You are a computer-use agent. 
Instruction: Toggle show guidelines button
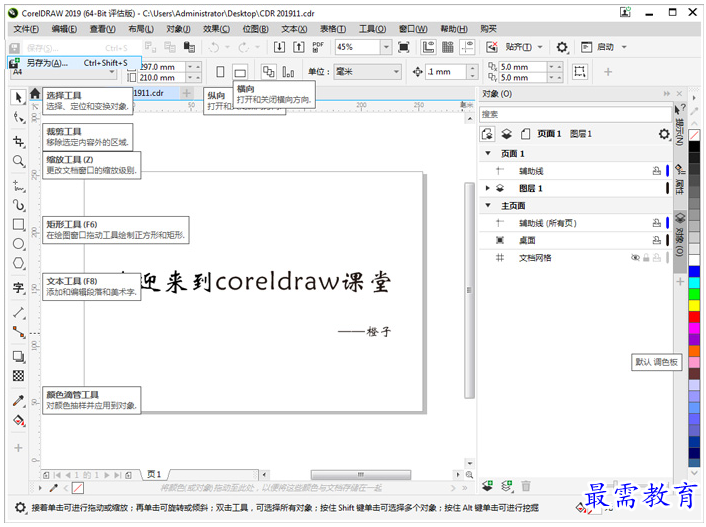pos(468,47)
